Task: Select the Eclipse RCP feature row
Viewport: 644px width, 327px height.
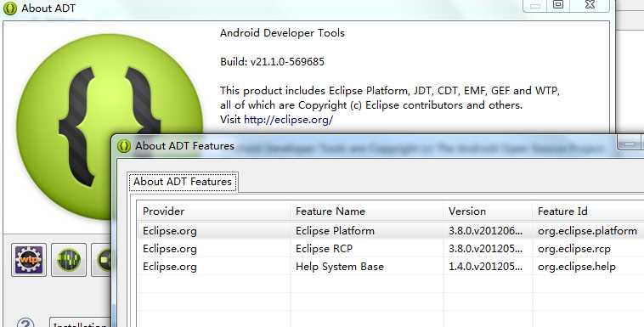Action: [391, 249]
